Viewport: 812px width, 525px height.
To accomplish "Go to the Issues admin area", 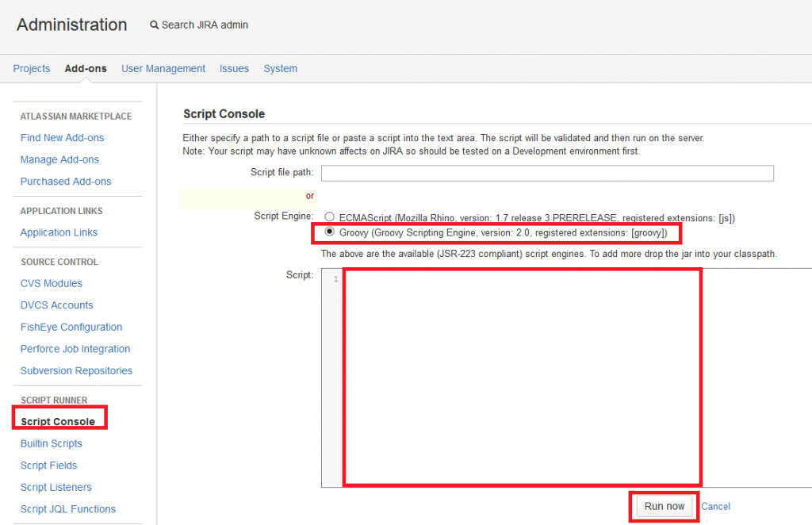I will point(234,68).
